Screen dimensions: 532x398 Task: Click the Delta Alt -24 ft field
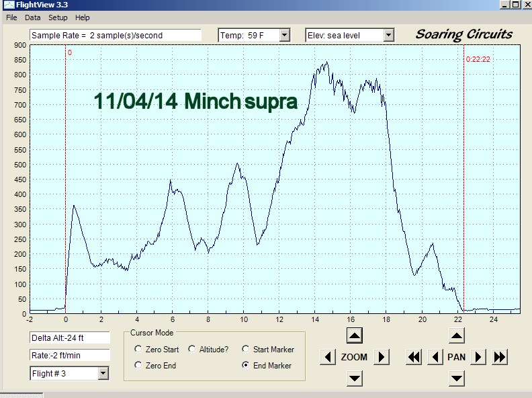pos(70,338)
